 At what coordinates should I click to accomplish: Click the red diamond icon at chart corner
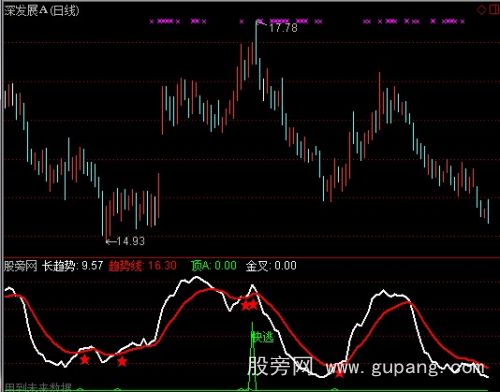click(x=482, y=10)
